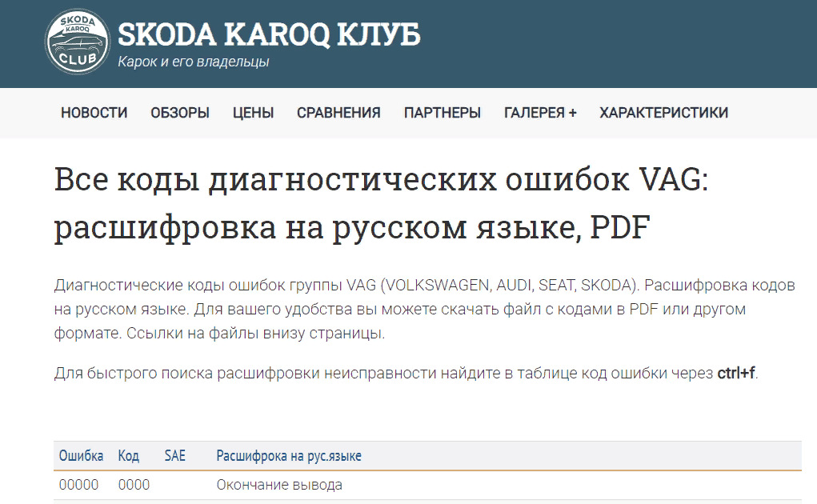
Task: Select the 00000 error cell
Action: click(x=78, y=485)
